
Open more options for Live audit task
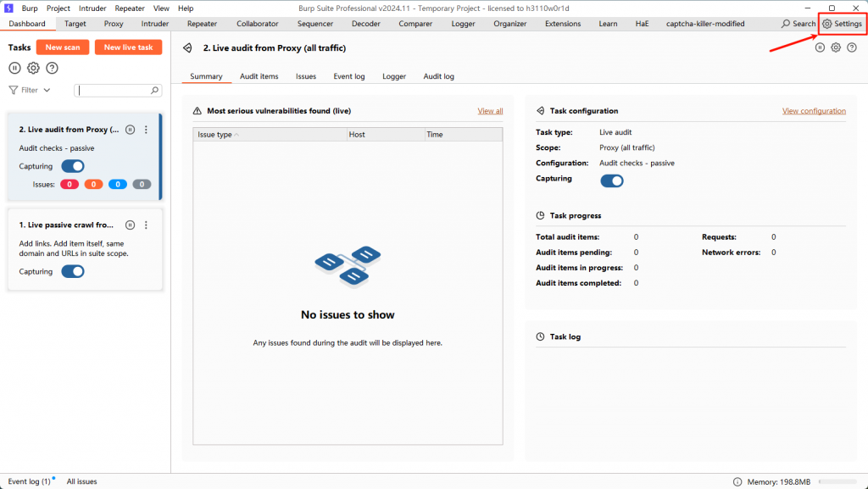pos(146,130)
